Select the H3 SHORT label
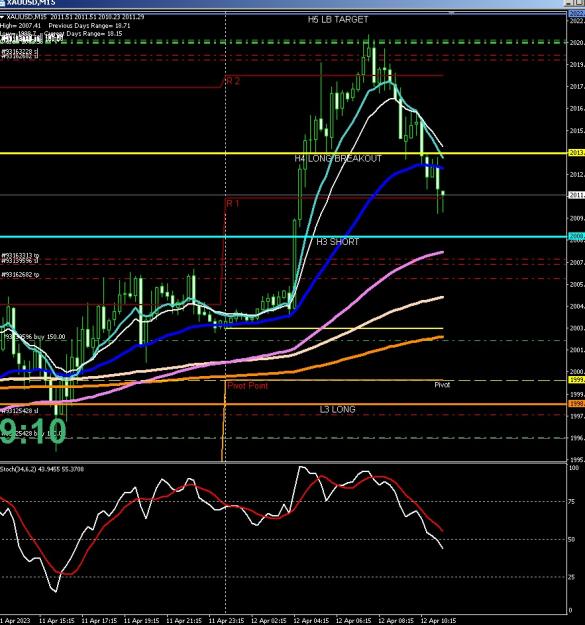 click(338, 242)
